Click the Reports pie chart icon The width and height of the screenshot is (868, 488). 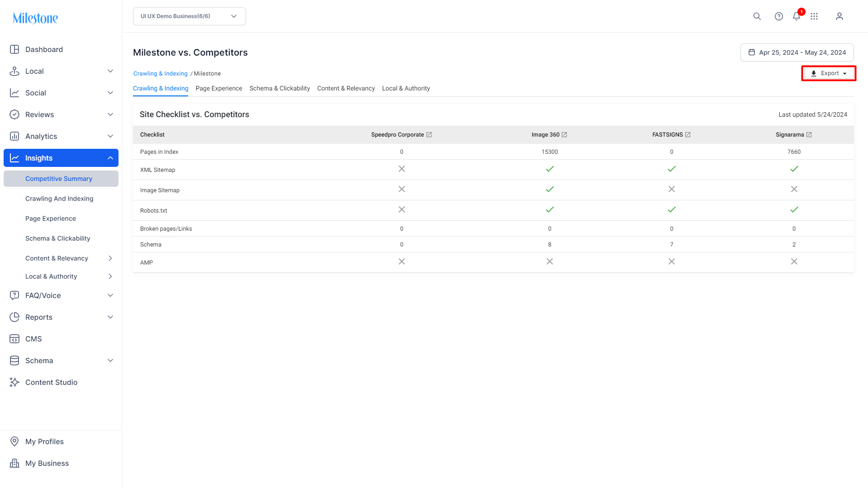(14, 317)
